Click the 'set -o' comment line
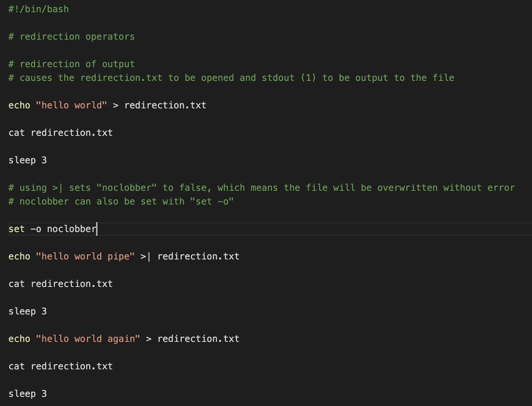Viewport: 532px width, 406px height. pos(121,201)
